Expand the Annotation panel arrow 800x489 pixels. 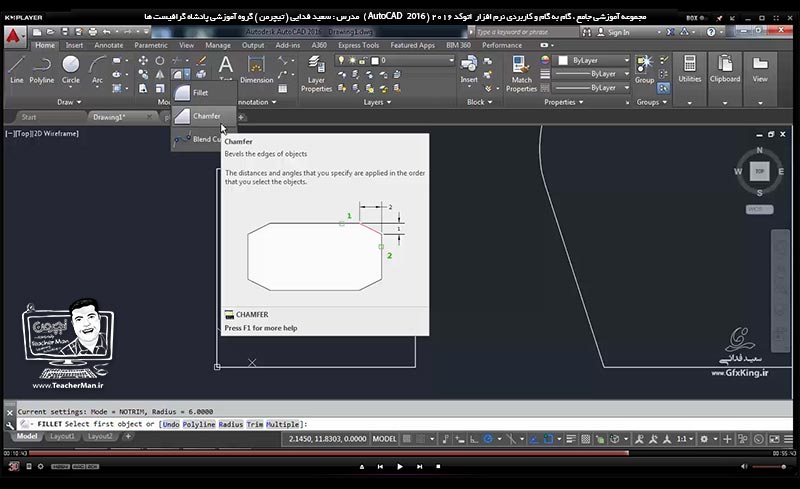point(274,102)
